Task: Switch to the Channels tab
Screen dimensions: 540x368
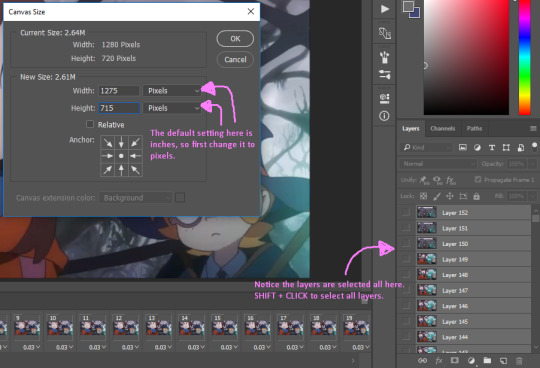Action: click(443, 128)
